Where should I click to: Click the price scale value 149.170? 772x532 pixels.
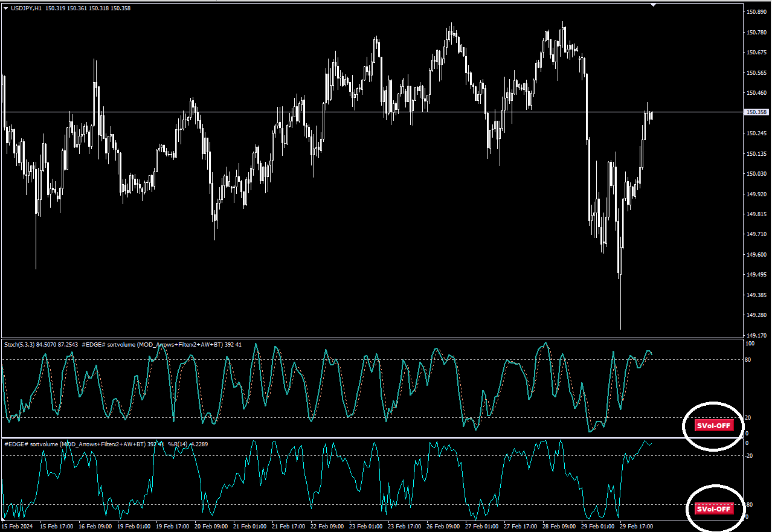pyautogui.click(x=756, y=335)
